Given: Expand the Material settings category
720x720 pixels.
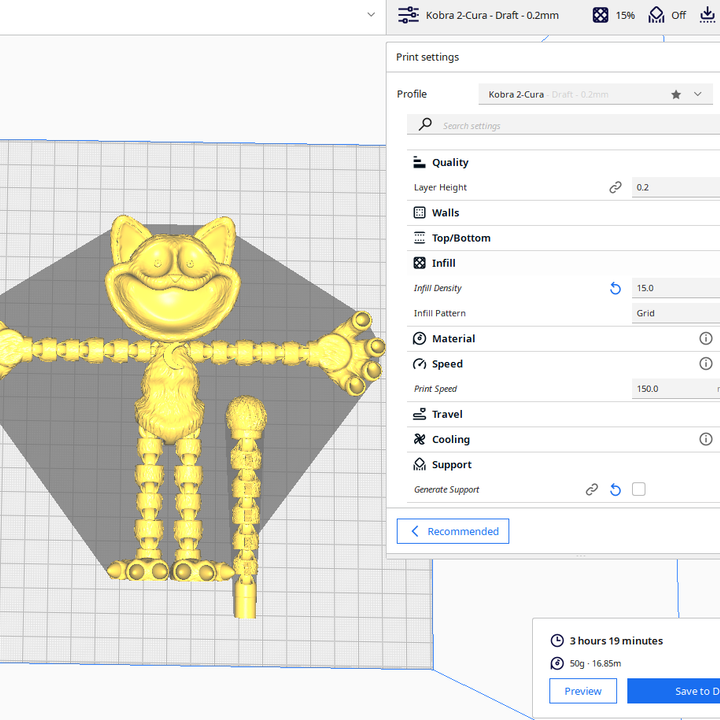Looking at the screenshot, I should tap(563, 338).
